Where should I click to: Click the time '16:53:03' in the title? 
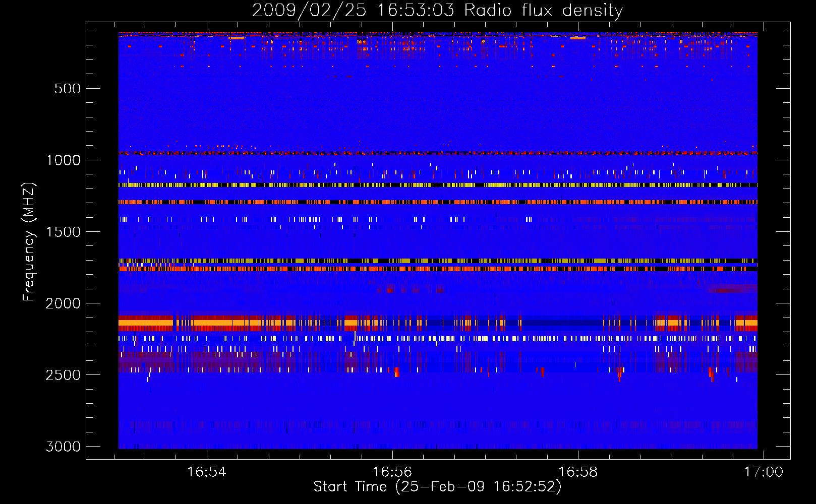click(416, 11)
